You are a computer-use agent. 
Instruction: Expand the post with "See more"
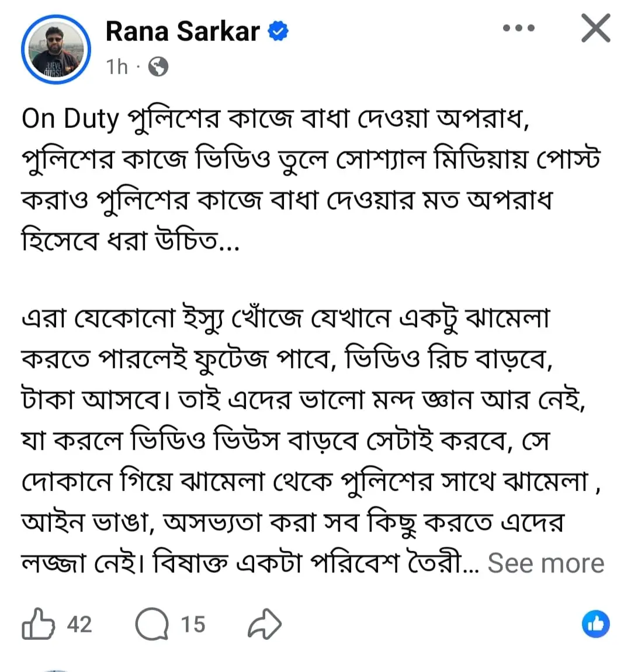(546, 563)
